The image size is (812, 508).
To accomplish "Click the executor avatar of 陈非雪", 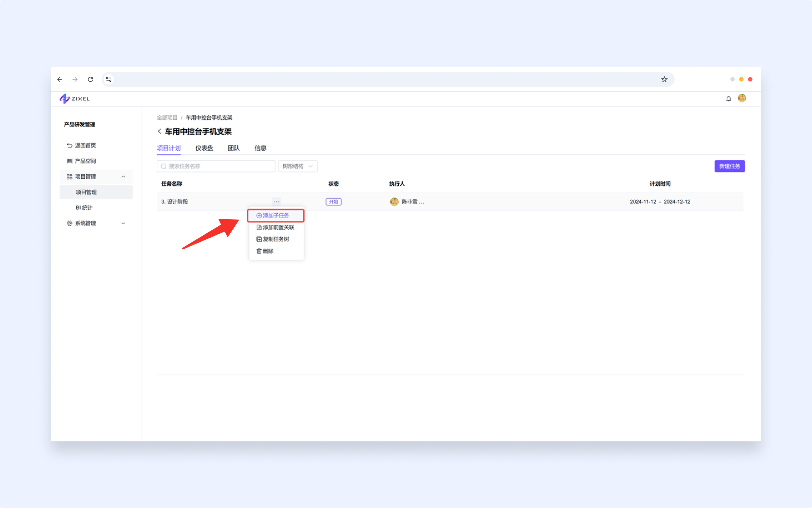I will [x=394, y=202].
